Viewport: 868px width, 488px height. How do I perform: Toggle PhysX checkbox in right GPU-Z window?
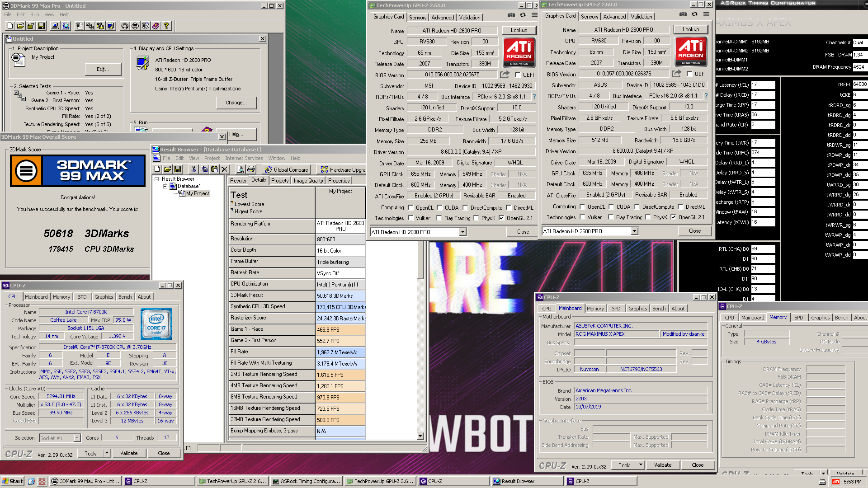(x=648, y=217)
